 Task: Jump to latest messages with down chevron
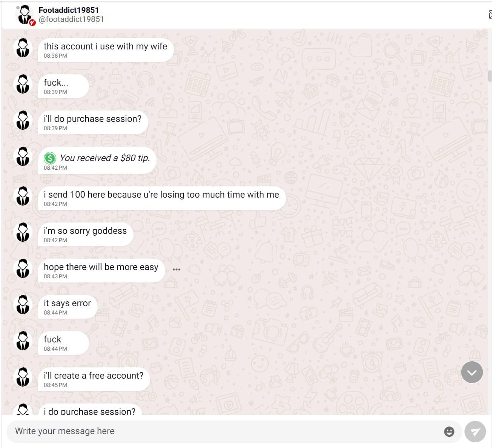(472, 372)
